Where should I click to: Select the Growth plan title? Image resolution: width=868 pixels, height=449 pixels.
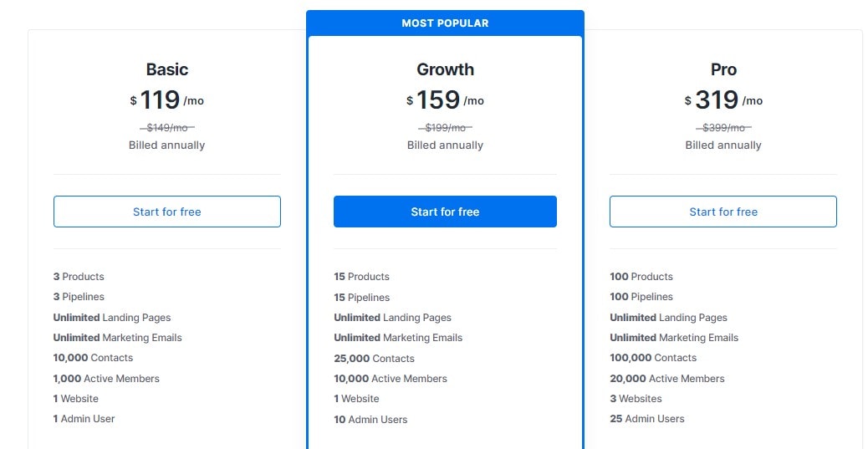(445, 69)
